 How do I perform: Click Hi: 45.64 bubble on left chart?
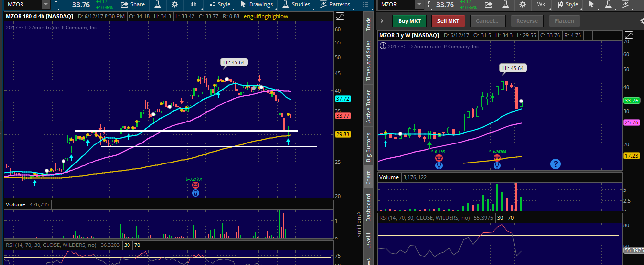(235, 62)
